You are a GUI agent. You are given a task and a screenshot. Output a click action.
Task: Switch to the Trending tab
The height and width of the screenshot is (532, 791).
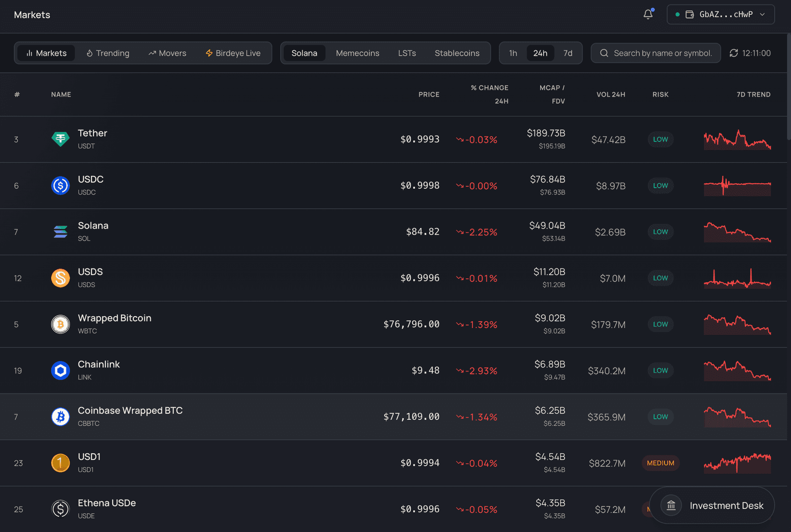(x=108, y=53)
